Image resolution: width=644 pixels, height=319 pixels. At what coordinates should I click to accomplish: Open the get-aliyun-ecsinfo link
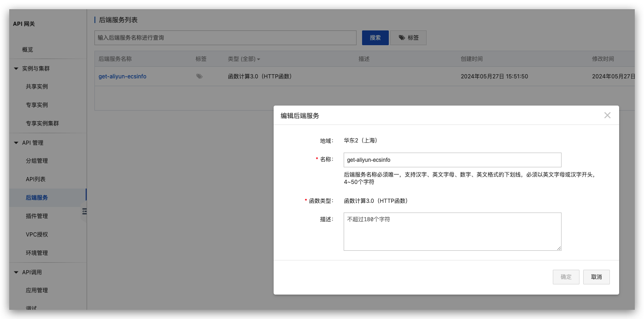(123, 77)
